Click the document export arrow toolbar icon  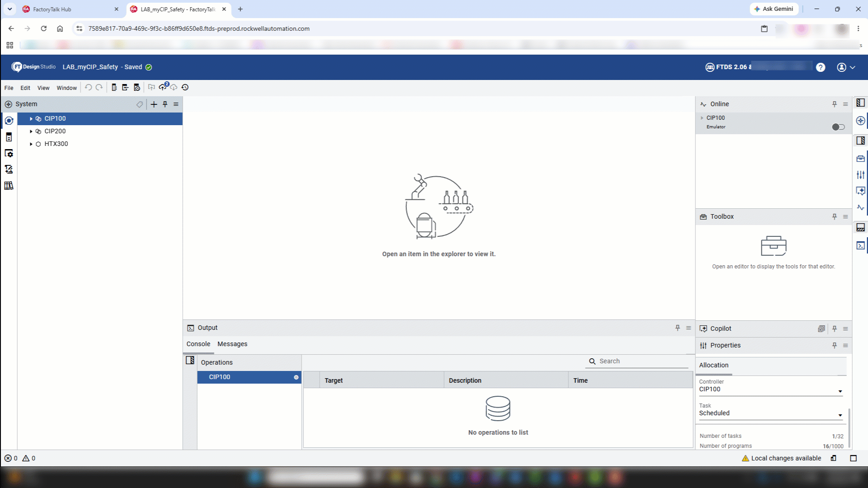pyautogui.click(x=125, y=87)
